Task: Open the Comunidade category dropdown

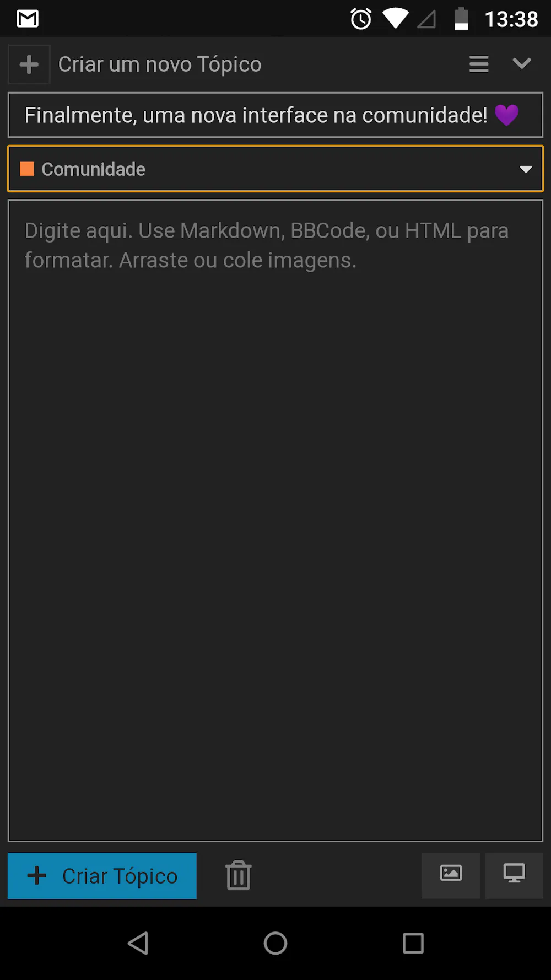Action: coord(275,169)
